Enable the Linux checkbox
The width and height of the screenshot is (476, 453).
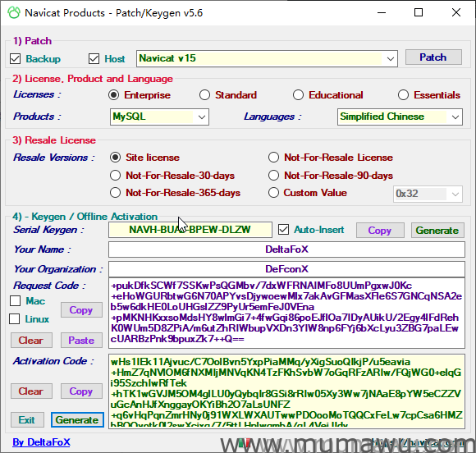coord(15,318)
